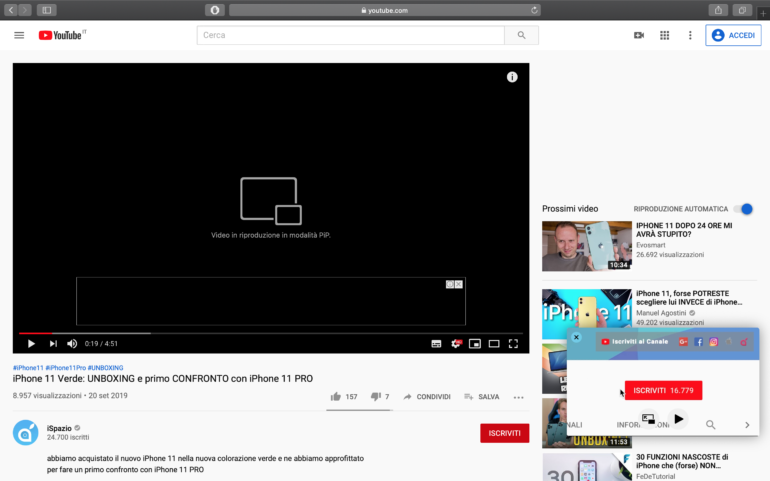This screenshot has width=770, height=481.
Task: Save the video with SALVA
Action: [482, 396]
